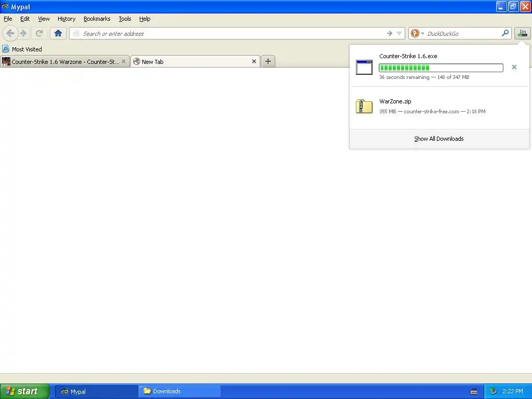Viewport: 532px width, 399px height.
Task: Click the Forward navigation arrow
Action: [23, 33]
